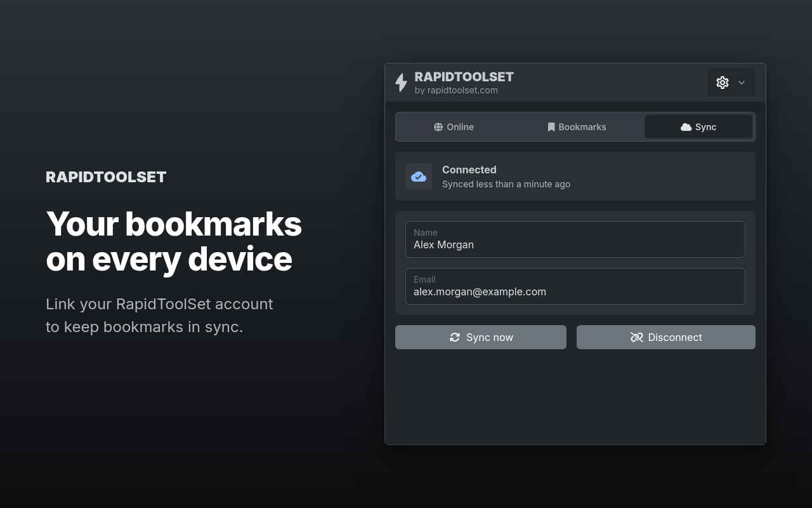This screenshot has height=508, width=812.
Task: Click 'Synced less than a minute ago'
Action: tap(506, 184)
